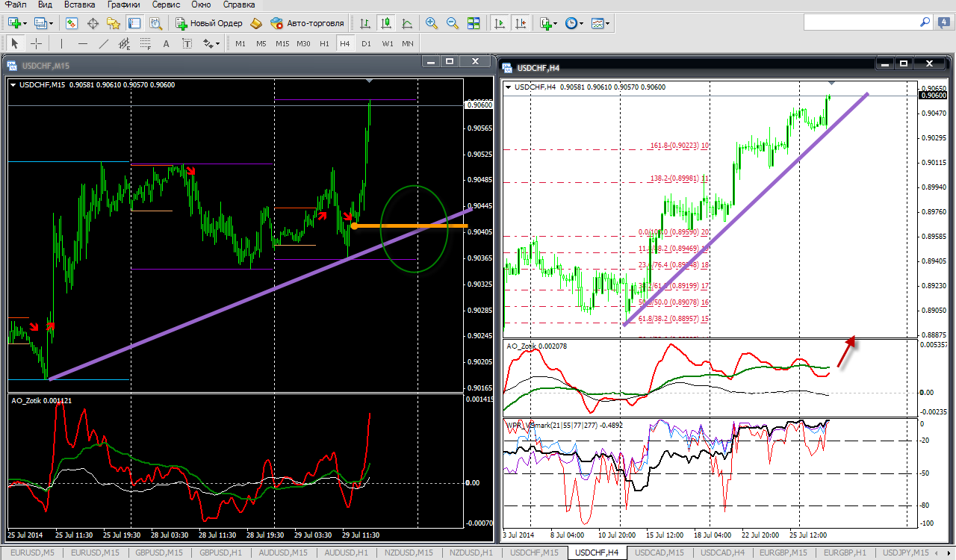Switch chart to candlestick mode
The image size is (956, 560).
coord(385,23)
